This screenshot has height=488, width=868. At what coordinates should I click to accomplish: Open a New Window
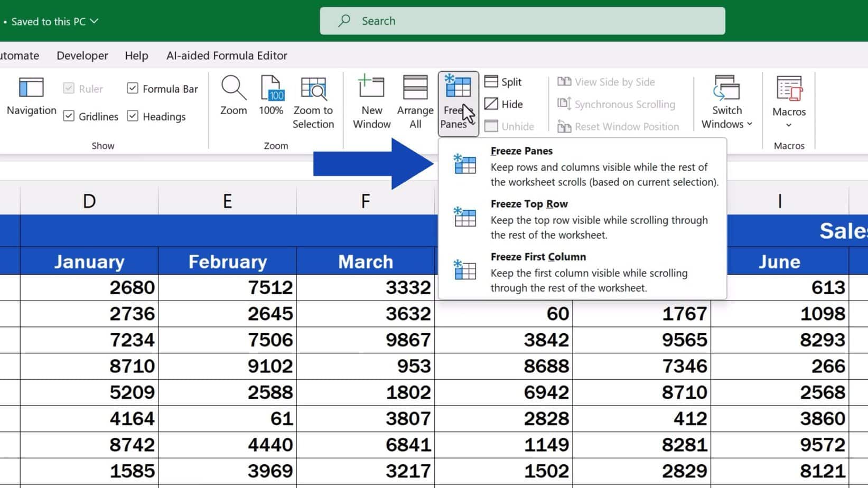pyautogui.click(x=371, y=89)
